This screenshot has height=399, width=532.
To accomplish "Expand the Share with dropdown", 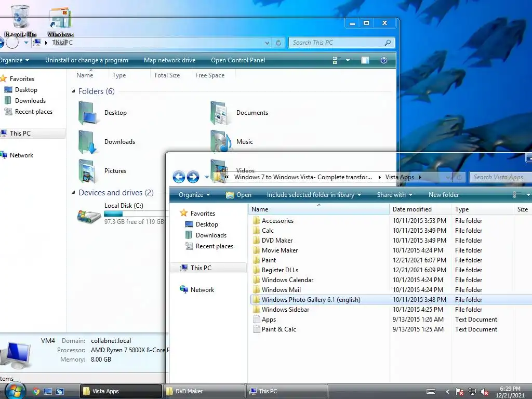I will tap(395, 195).
